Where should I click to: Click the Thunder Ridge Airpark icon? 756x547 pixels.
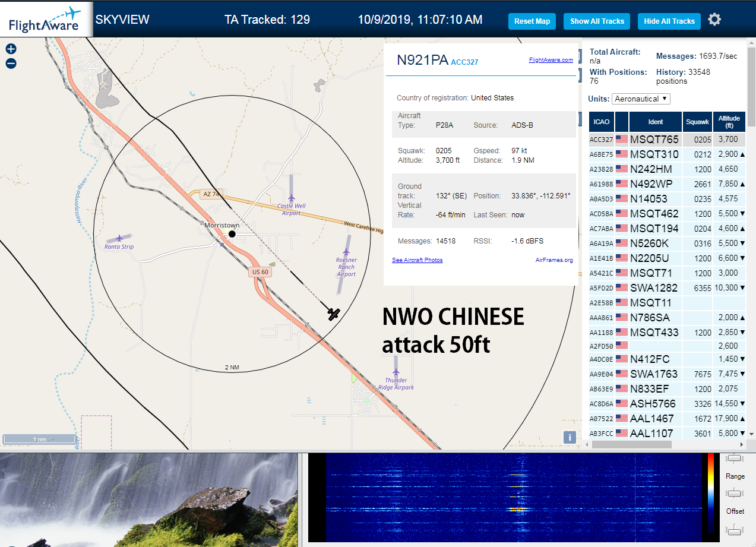pyautogui.click(x=396, y=372)
